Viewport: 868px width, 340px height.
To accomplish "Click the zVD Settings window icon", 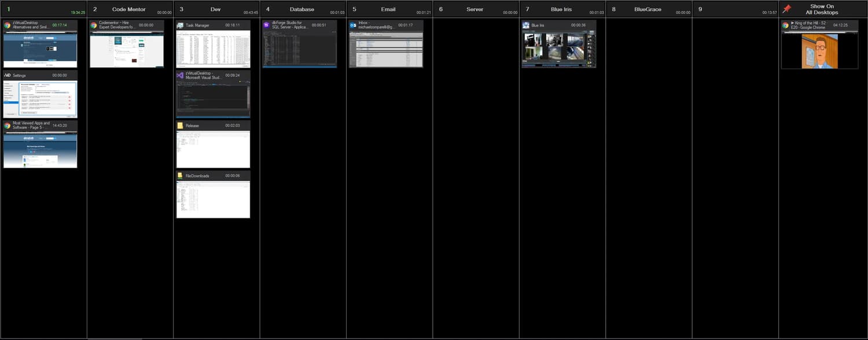I will (8, 76).
